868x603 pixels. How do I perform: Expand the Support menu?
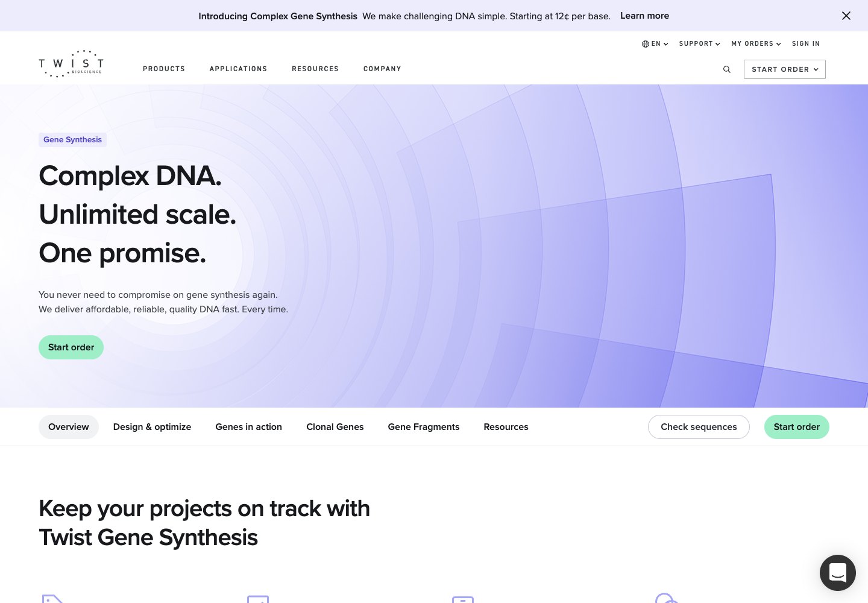point(700,44)
